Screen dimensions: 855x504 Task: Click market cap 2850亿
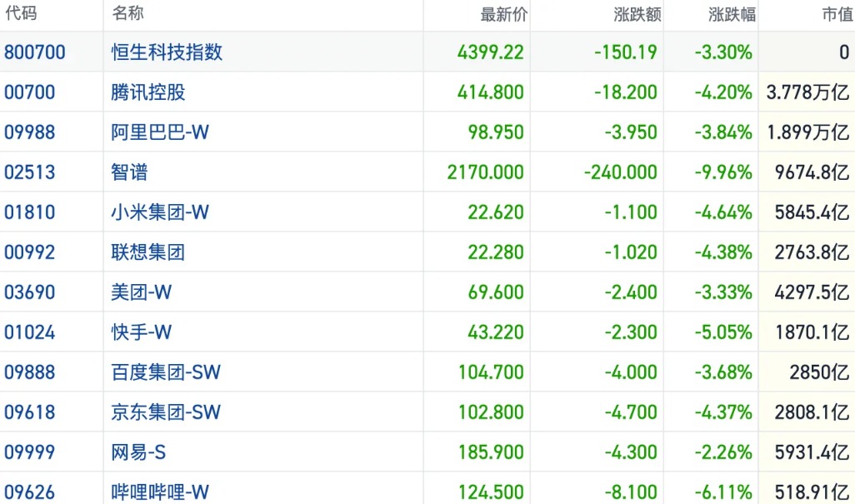point(819,372)
